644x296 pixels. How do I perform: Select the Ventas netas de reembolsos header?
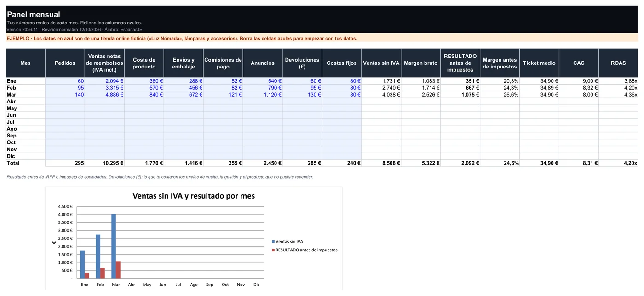pyautogui.click(x=104, y=63)
